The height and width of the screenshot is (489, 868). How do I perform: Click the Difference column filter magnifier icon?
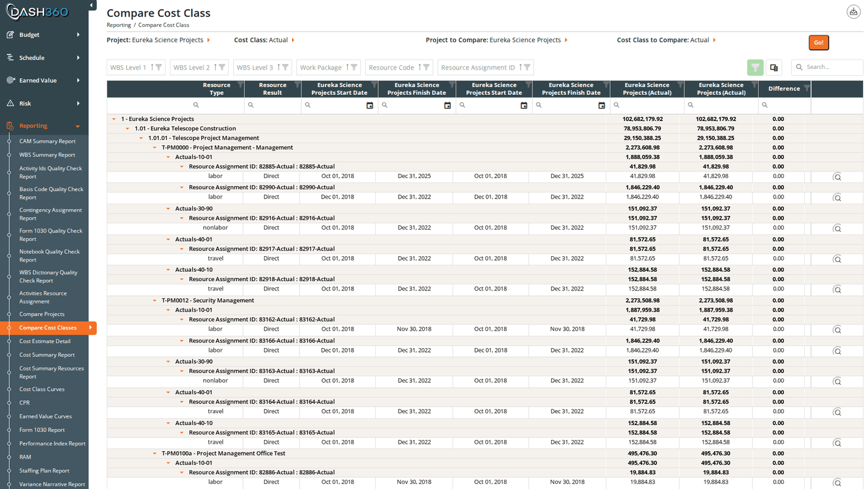(x=764, y=105)
